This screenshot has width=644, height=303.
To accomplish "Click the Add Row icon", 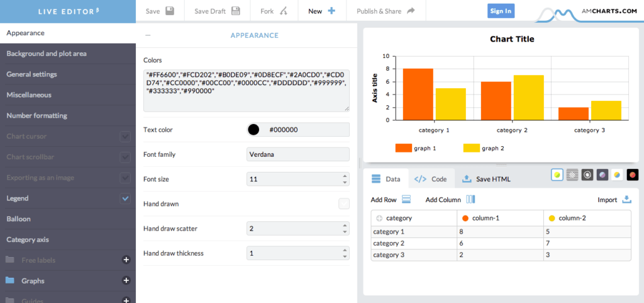I will (406, 200).
